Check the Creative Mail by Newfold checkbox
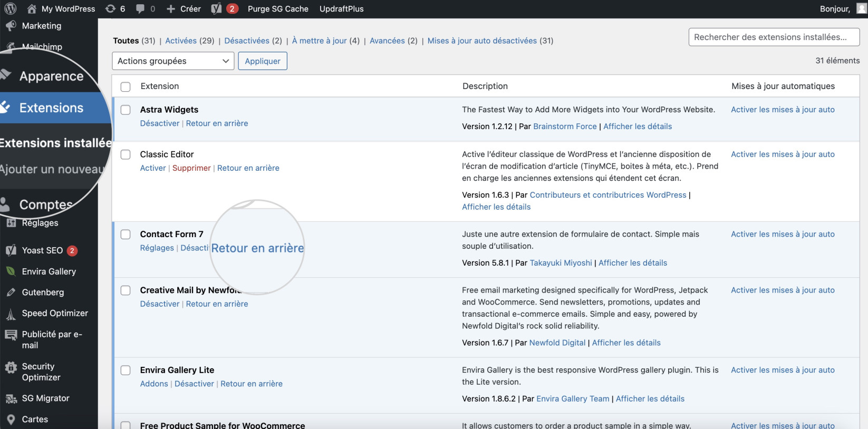The image size is (868, 429). pyautogui.click(x=126, y=290)
